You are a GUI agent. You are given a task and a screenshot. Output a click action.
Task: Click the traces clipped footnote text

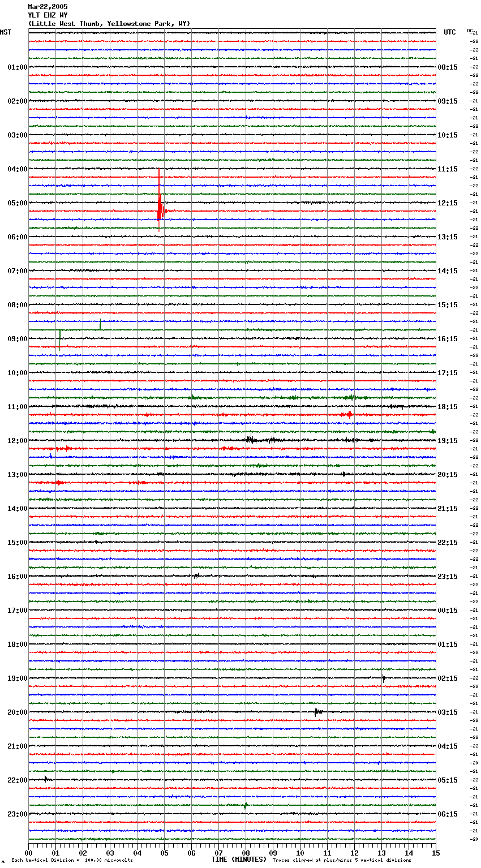(x=342, y=860)
